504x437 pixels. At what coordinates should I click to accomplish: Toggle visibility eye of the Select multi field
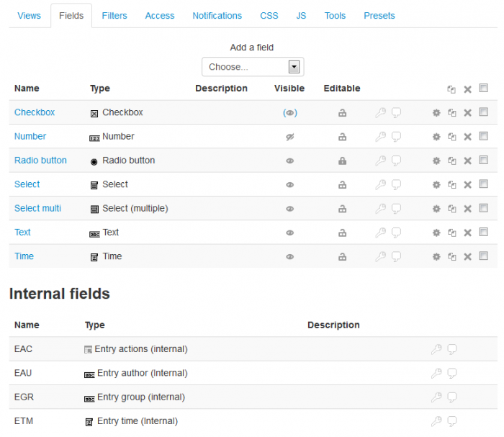289,209
